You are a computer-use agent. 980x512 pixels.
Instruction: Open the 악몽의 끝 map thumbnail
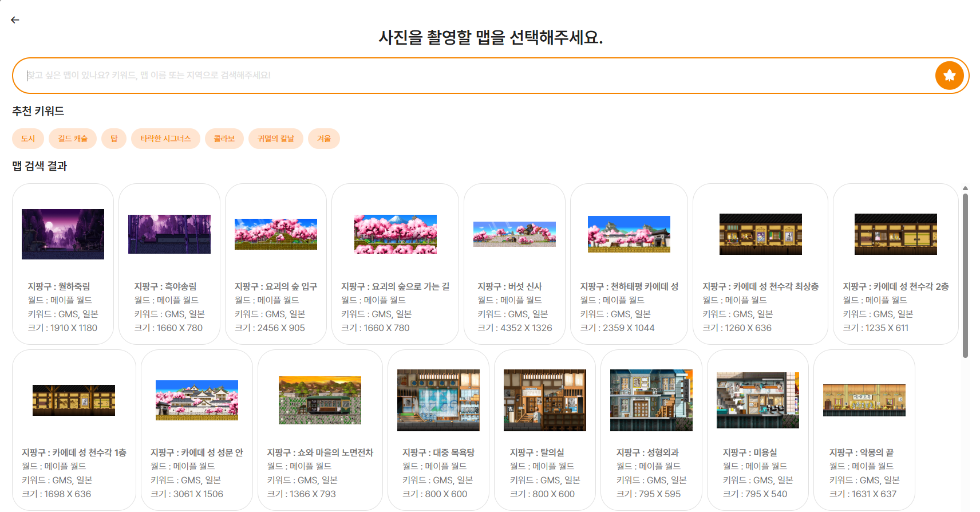pos(864,400)
